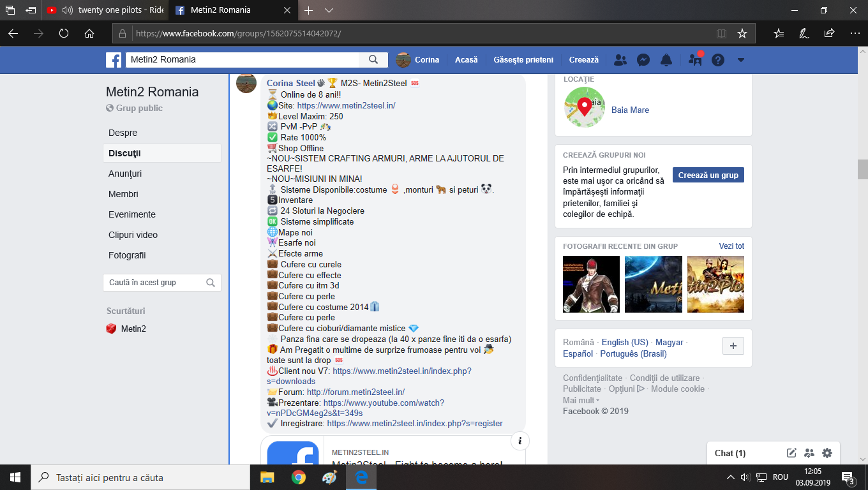Open Corina profile link in top bar
This screenshot has width=868, height=490.
[x=418, y=60]
